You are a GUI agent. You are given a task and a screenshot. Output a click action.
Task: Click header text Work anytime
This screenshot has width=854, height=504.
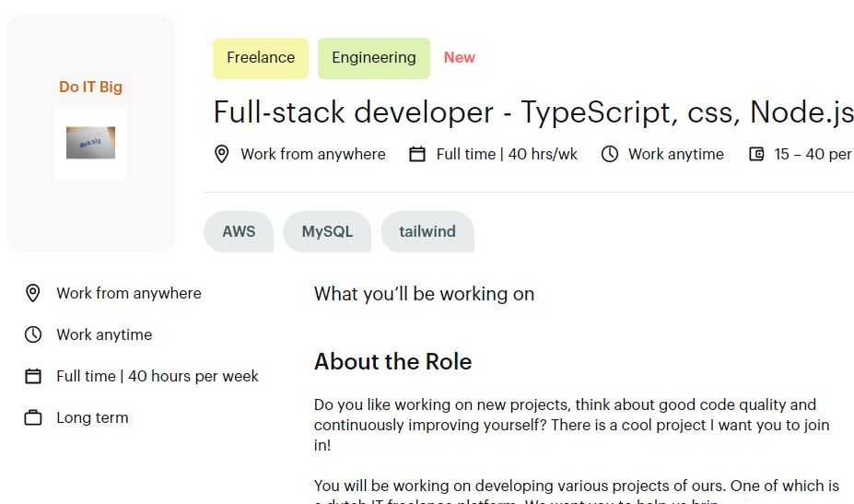tap(676, 154)
